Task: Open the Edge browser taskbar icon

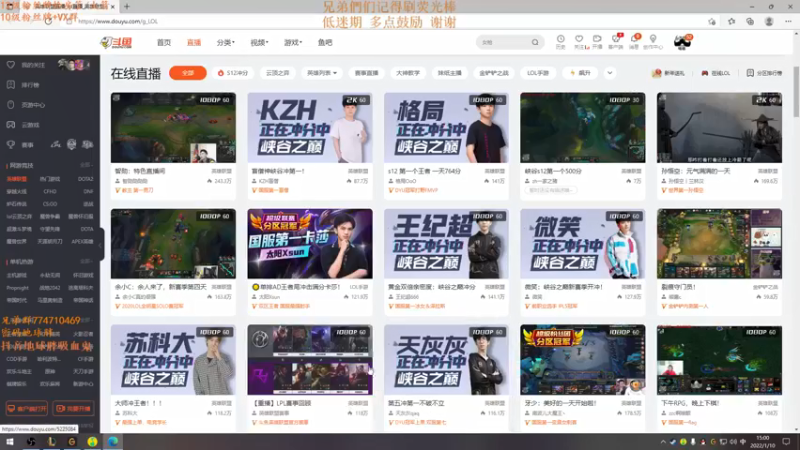Action: (x=112, y=442)
